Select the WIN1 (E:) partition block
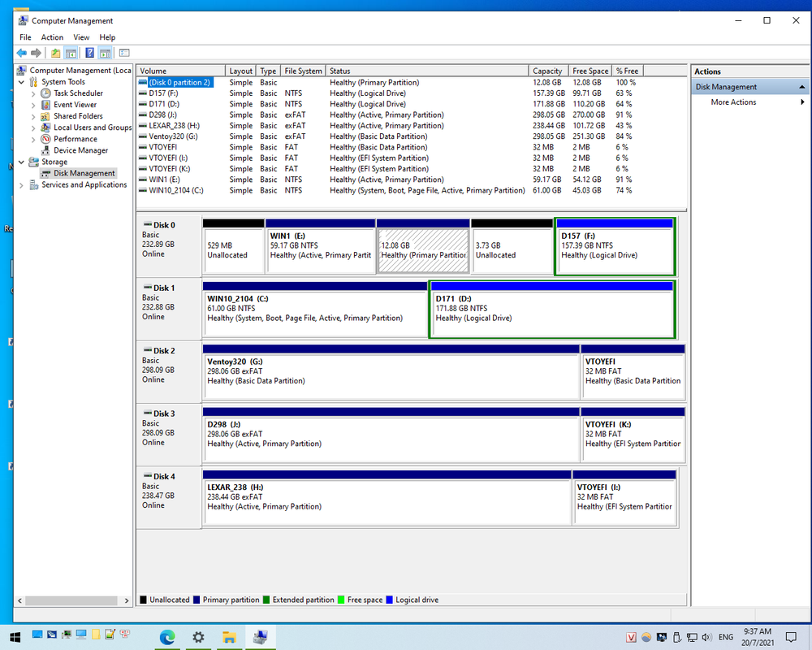 (x=320, y=246)
